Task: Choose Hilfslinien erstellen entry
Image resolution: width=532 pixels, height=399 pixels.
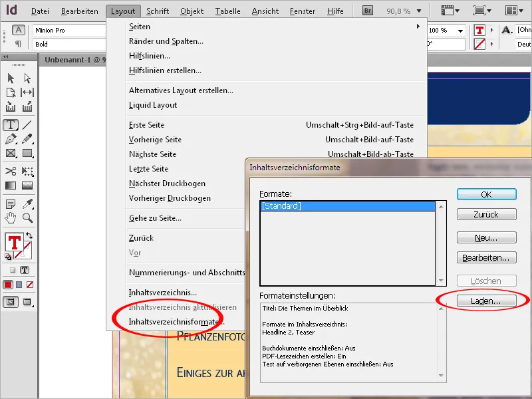Action: coord(165,70)
